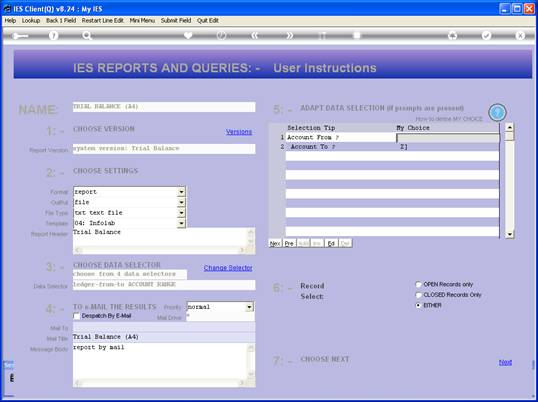Expand the Format dropdown showing report
This screenshot has width=538, height=402.
click(182, 192)
